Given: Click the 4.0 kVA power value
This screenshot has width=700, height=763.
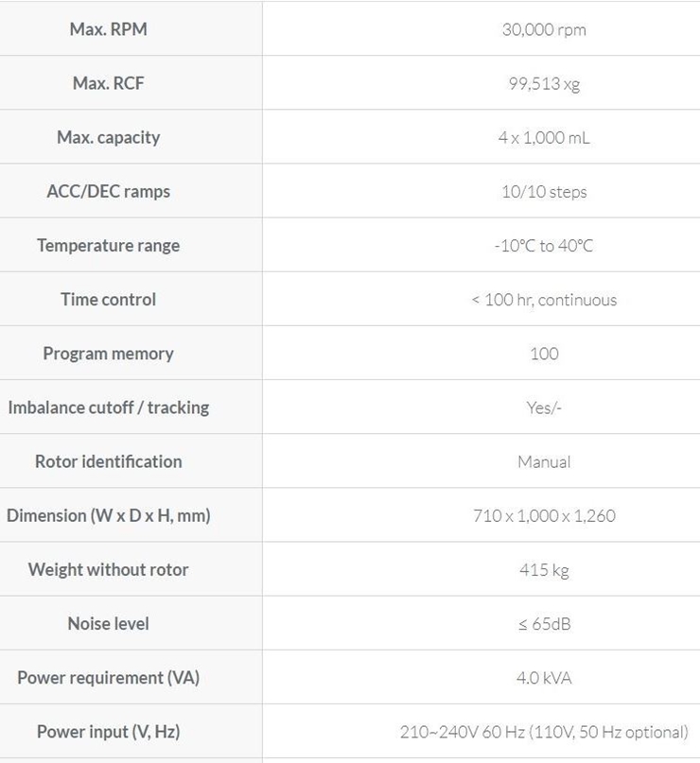Looking at the screenshot, I should [544, 678].
